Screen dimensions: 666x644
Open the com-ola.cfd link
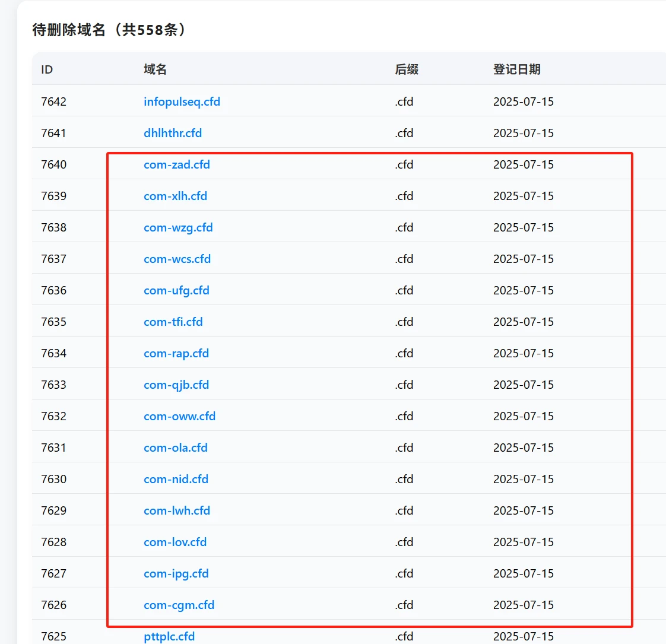coord(175,448)
